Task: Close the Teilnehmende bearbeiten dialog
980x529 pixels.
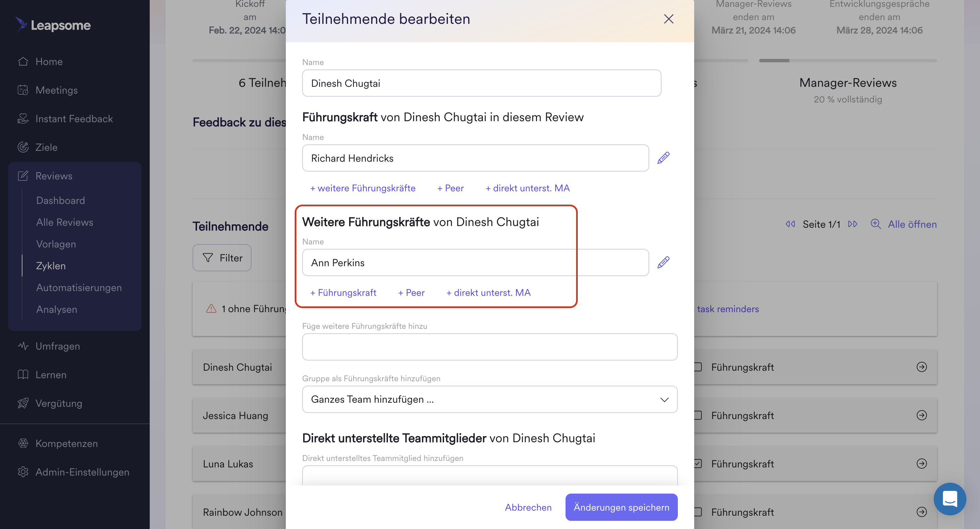Action: click(668, 19)
